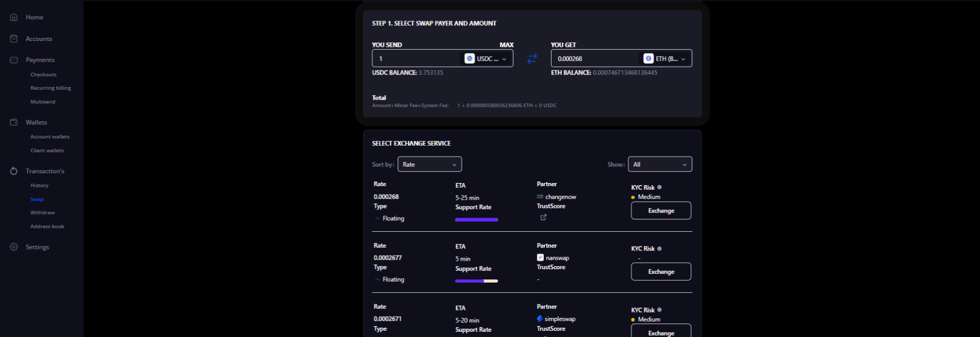Image resolution: width=980 pixels, height=337 pixels.
Task: Click the Home icon in sidebar
Action: click(14, 17)
